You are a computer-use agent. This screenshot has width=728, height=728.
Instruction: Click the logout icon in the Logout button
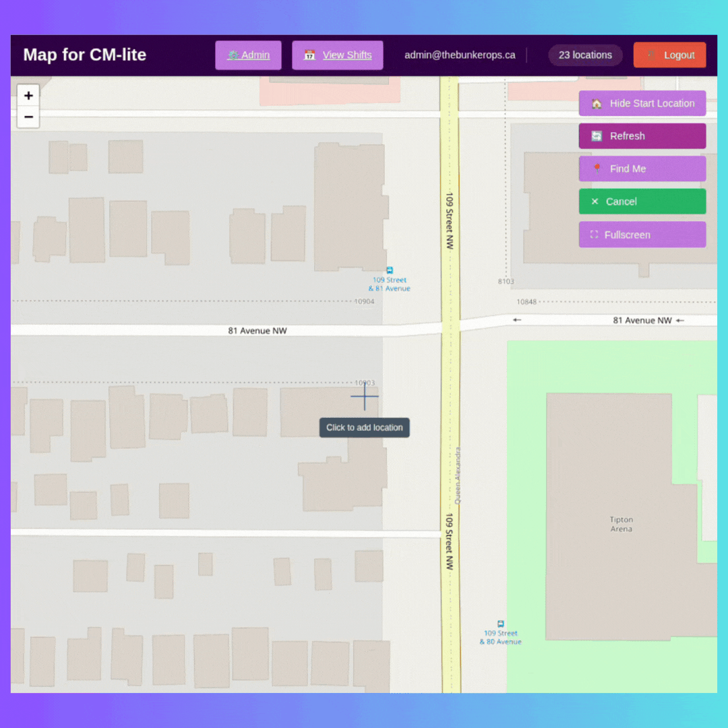tap(650, 55)
